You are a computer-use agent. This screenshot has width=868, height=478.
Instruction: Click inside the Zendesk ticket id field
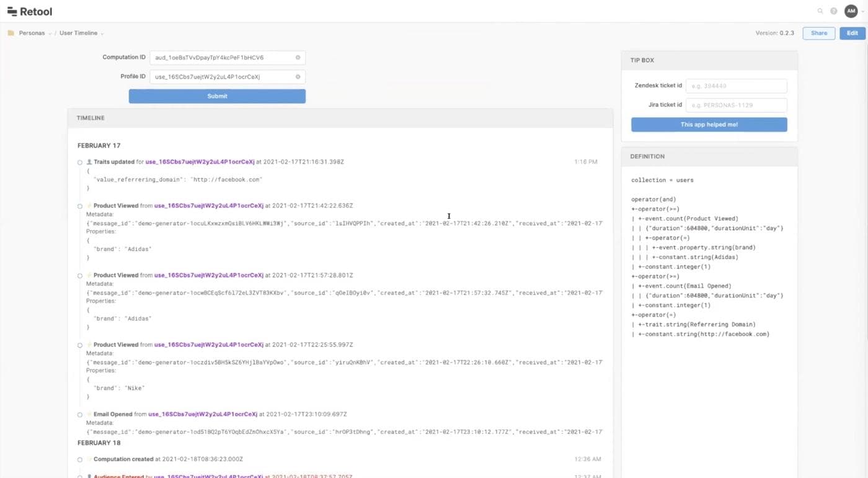pyautogui.click(x=736, y=86)
